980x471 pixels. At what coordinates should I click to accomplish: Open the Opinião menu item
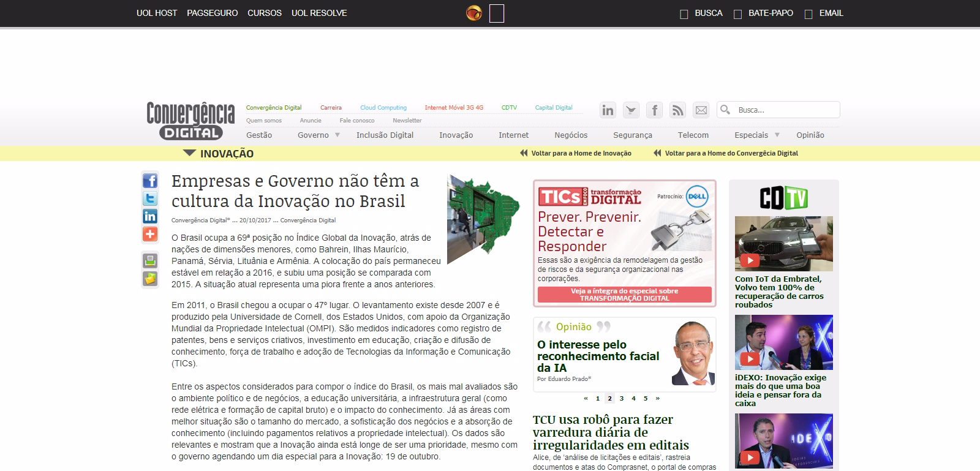[810, 135]
